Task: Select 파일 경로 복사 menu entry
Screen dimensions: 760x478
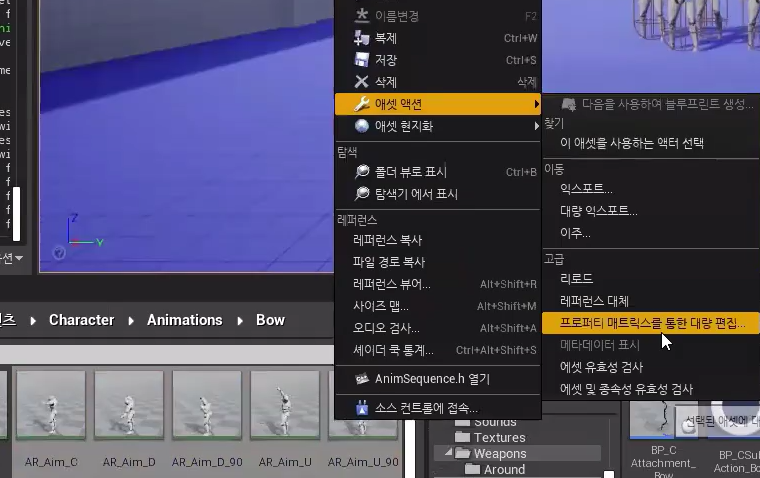Action: tap(438, 262)
